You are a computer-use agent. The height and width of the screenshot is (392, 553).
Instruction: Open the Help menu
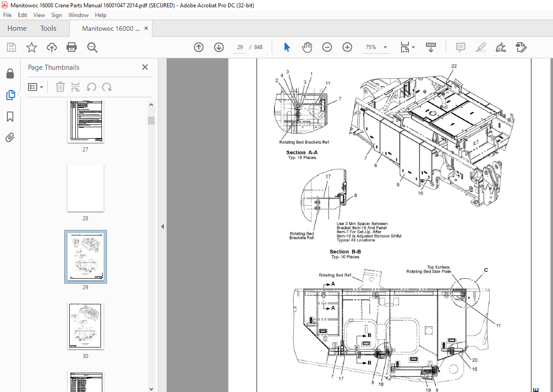click(x=101, y=15)
